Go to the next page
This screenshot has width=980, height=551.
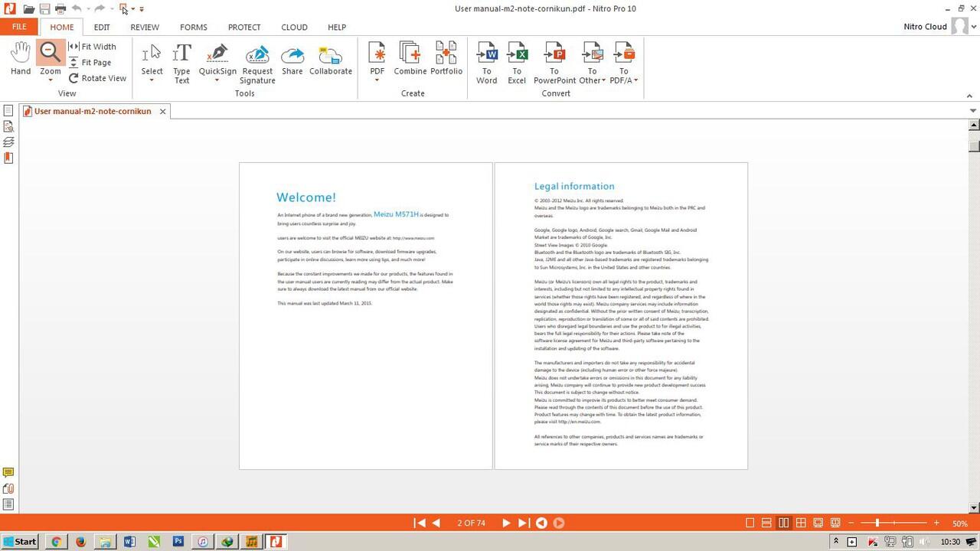[506, 523]
